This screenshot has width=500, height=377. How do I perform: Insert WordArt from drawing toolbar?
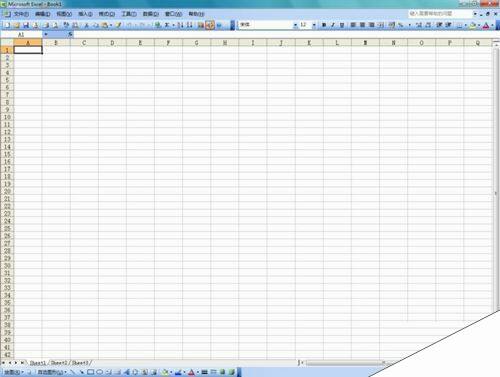pyautogui.click(x=127, y=372)
